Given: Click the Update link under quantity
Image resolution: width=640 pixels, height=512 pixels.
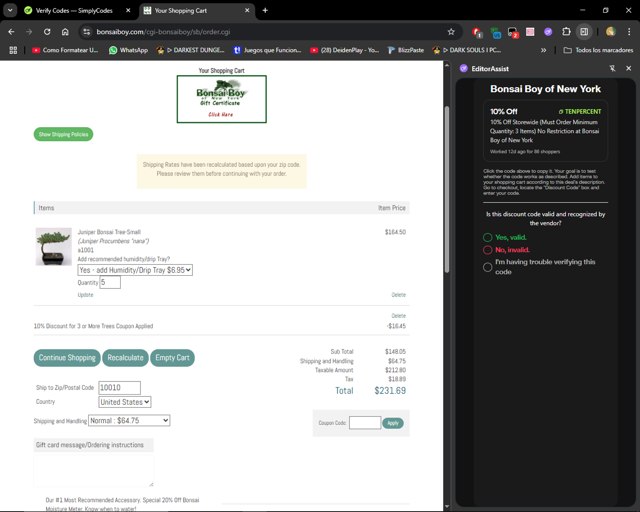Looking at the screenshot, I should coord(85,295).
